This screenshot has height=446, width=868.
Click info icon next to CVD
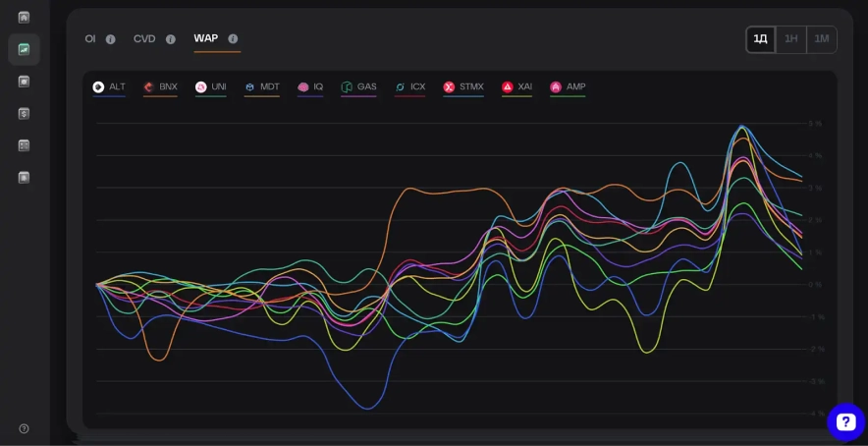[x=171, y=39]
